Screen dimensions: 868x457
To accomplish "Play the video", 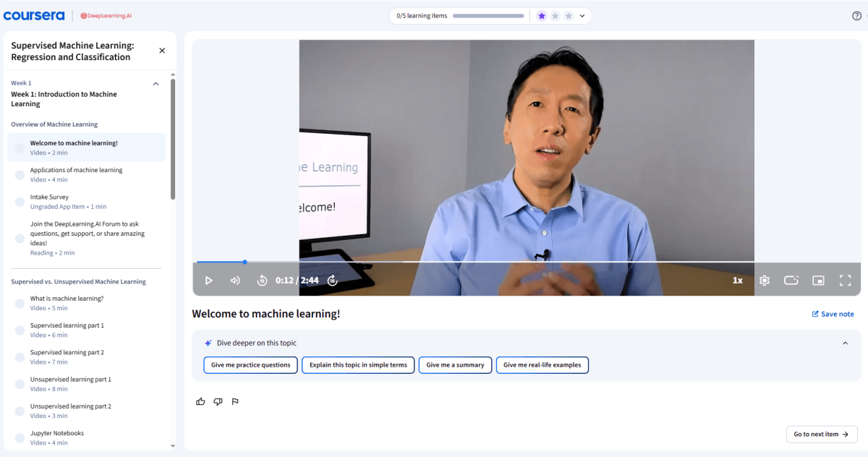I will point(209,281).
